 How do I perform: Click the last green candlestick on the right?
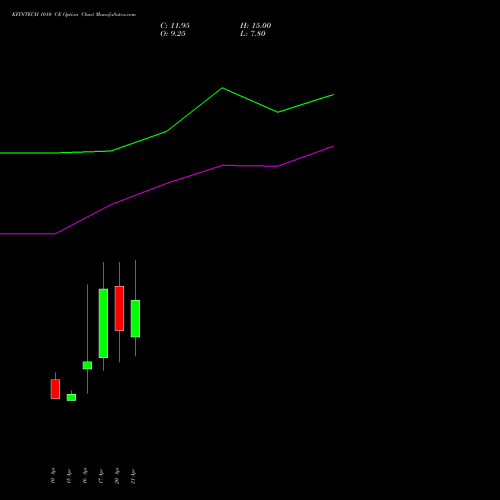(135, 318)
